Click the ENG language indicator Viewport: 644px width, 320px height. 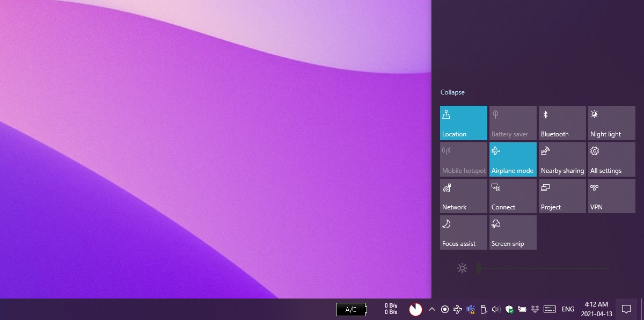[568, 309]
